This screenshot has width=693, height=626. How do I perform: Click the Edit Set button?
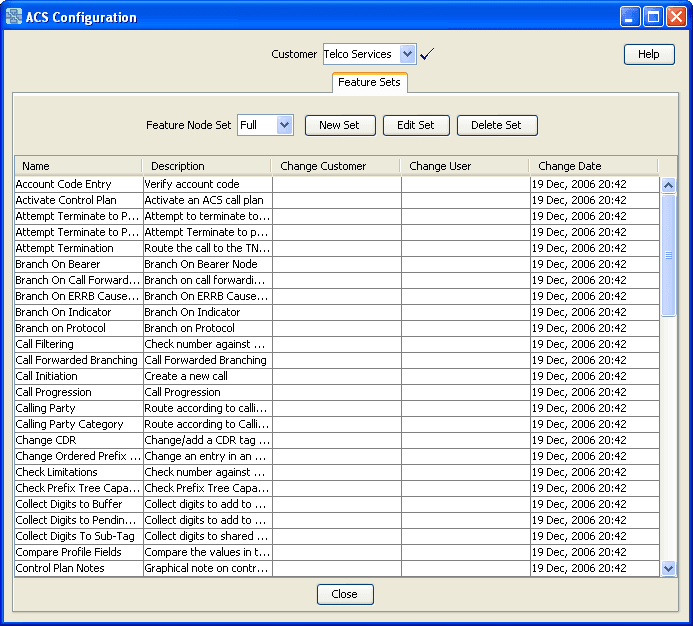pos(416,126)
